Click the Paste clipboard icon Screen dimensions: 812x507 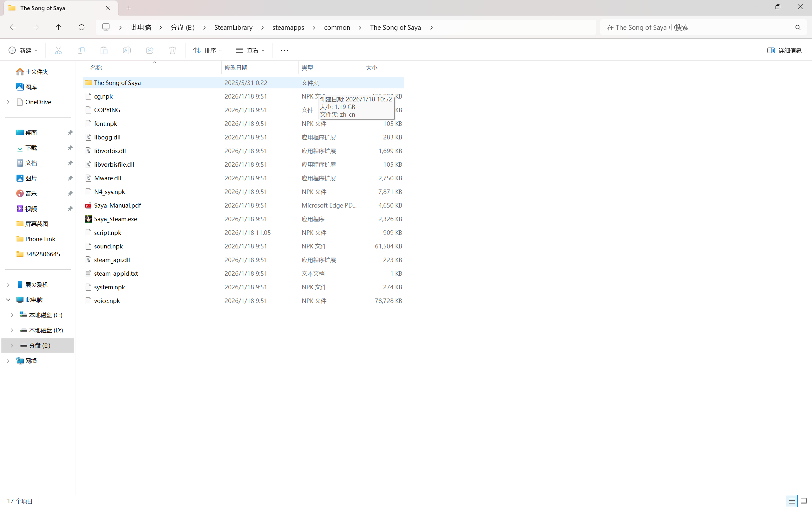pyautogui.click(x=104, y=50)
